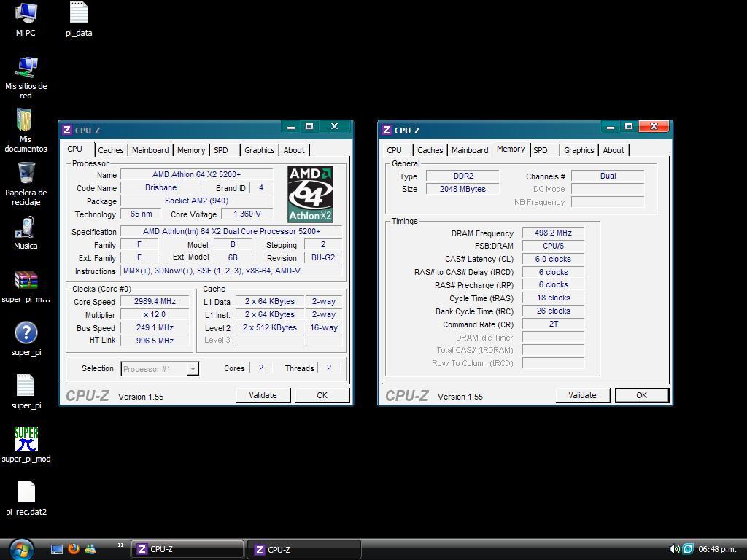Click the Windows Start orb
This screenshot has width=747, height=560.
pos(21,550)
